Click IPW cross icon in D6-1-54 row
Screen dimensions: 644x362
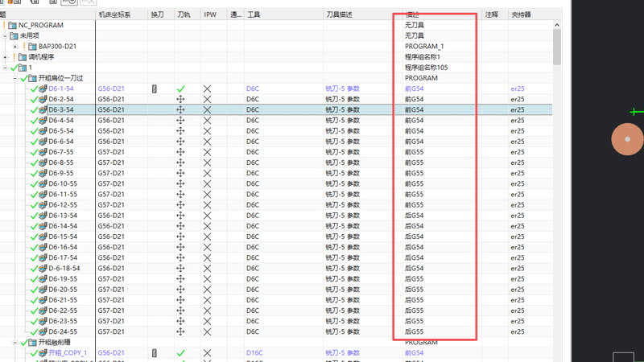208,88
